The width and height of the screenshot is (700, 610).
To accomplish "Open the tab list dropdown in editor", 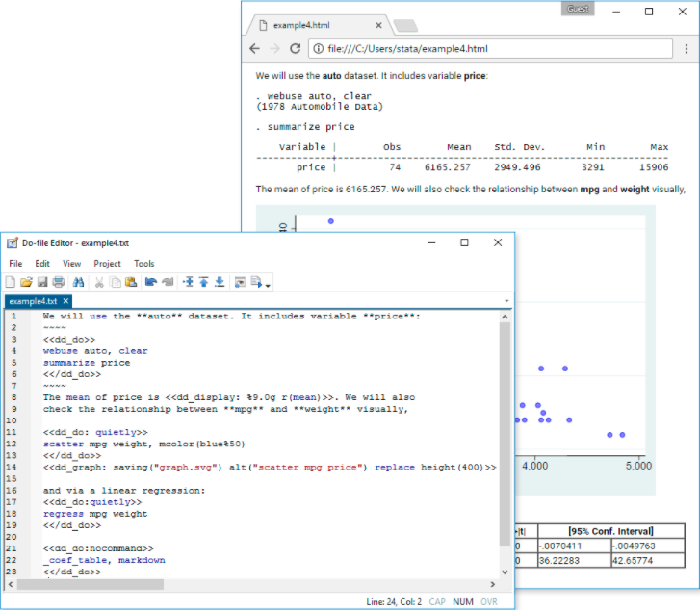I will (x=506, y=301).
